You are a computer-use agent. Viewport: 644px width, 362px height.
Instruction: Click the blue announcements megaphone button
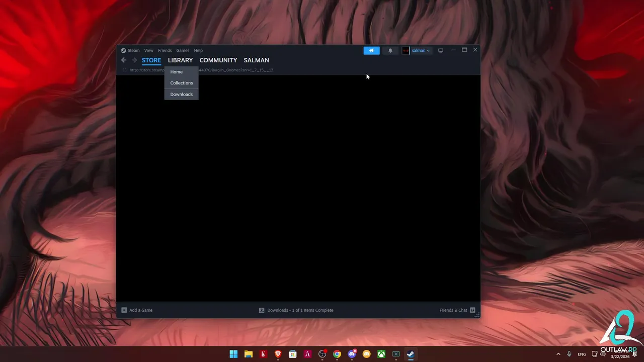pyautogui.click(x=372, y=50)
